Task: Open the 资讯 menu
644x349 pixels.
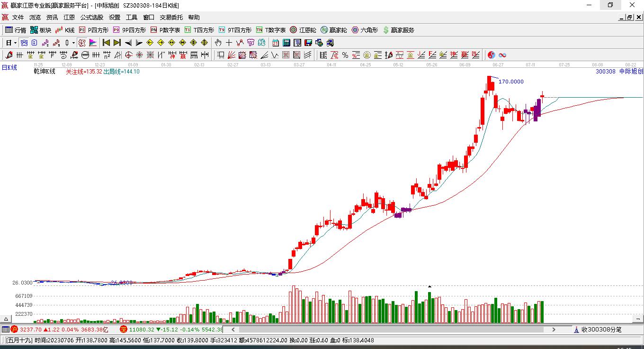Action: coord(52,18)
